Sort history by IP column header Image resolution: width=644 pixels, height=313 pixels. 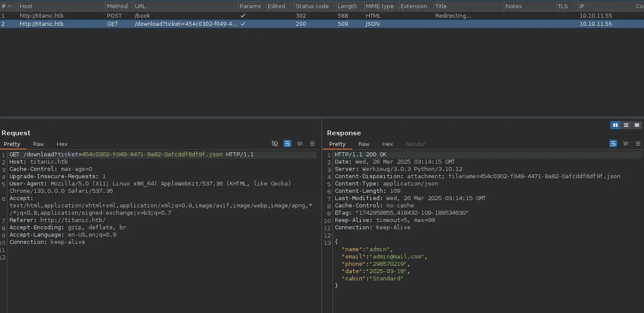(606, 6)
